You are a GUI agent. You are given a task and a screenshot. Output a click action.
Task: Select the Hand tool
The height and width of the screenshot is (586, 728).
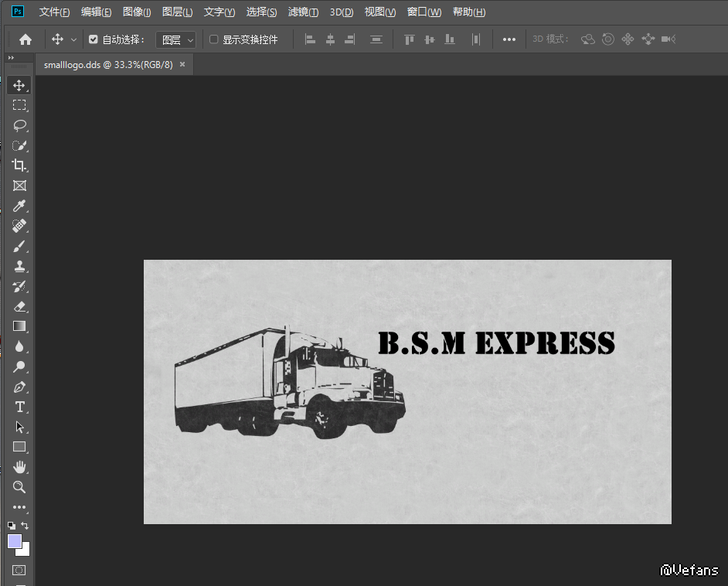pyautogui.click(x=19, y=467)
